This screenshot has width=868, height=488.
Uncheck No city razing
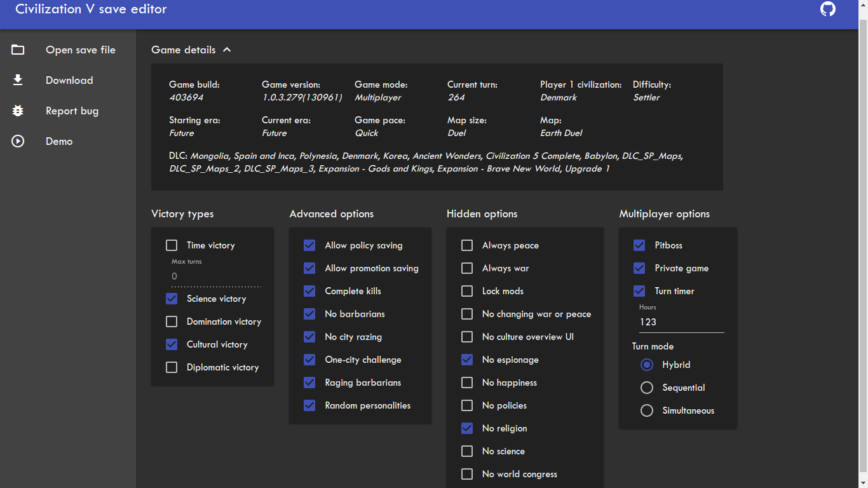[309, 337]
